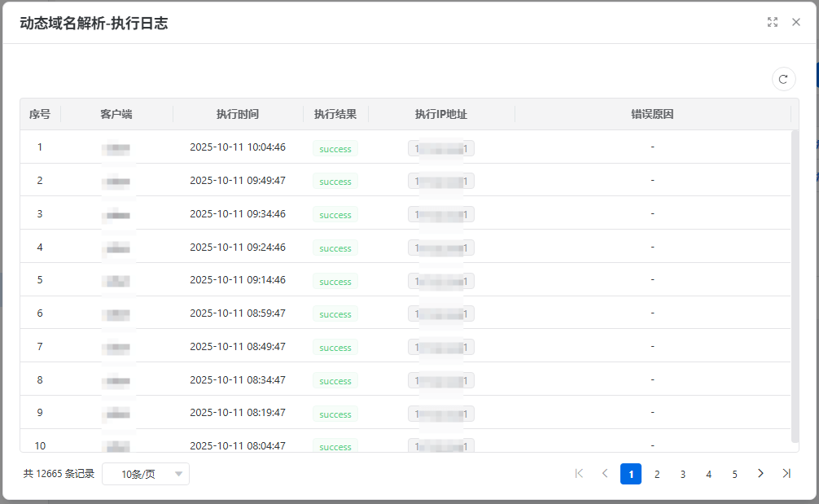The image size is (819, 504).
Task: Switch to page 4
Action: (x=709, y=474)
